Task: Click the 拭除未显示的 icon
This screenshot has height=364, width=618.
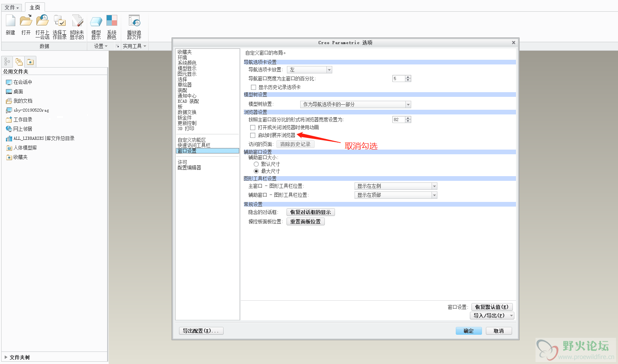Action: pyautogui.click(x=77, y=21)
